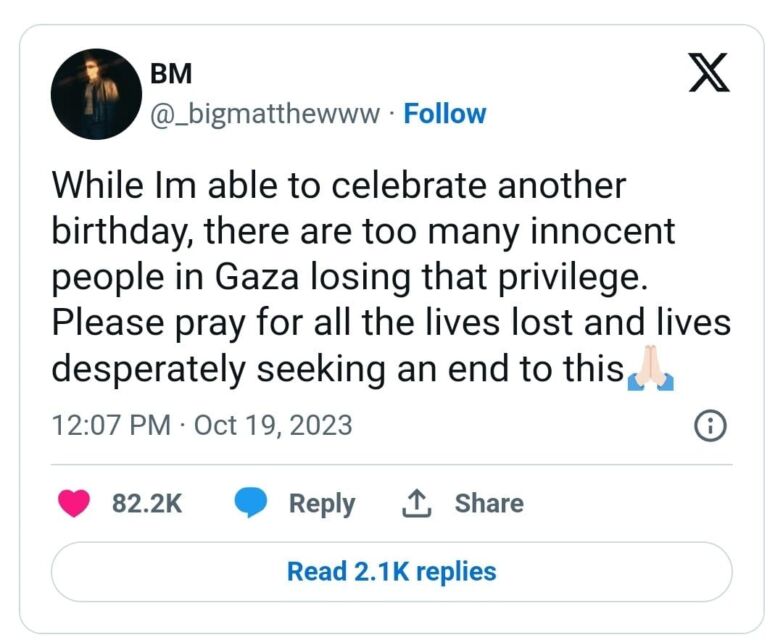
Task: Click the Share label
Action: click(489, 503)
